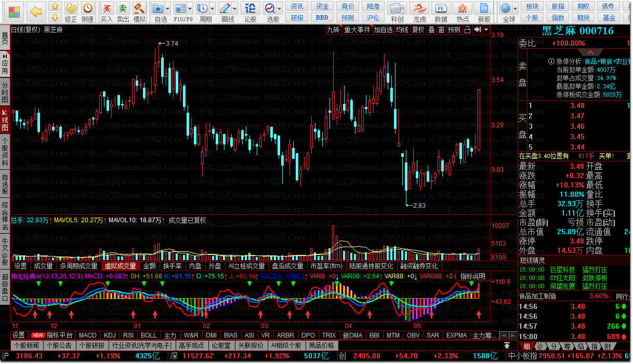
Task: Open the 选股 stock screener icon
Action: click(x=269, y=9)
